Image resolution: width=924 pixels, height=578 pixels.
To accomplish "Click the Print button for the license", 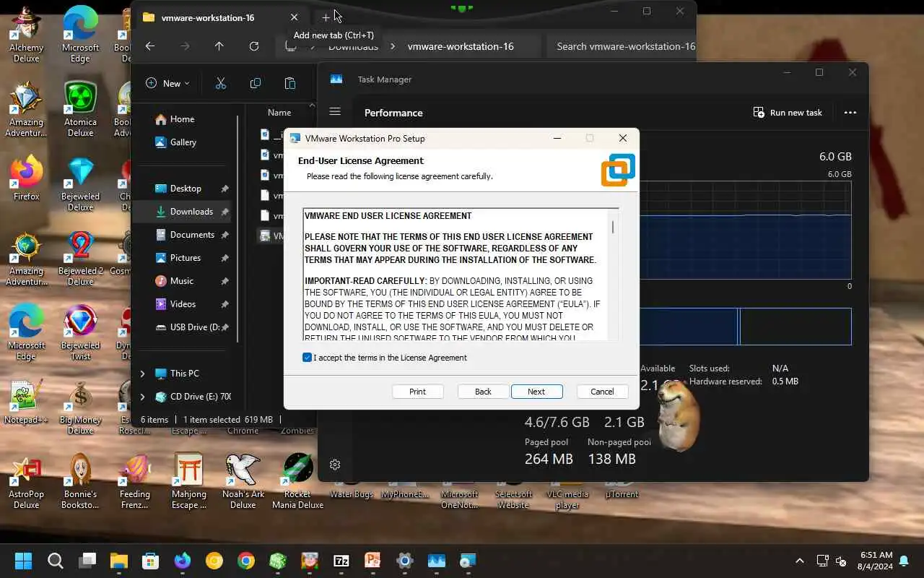I will pyautogui.click(x=417, y=392).
